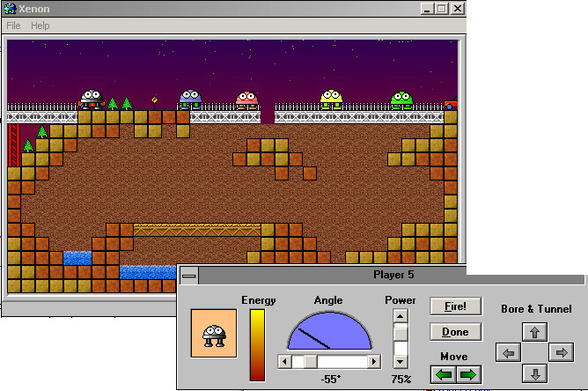588x391 pixels.
Task: Move the tank left with green arrow
Action: click(x=444, y=374)
